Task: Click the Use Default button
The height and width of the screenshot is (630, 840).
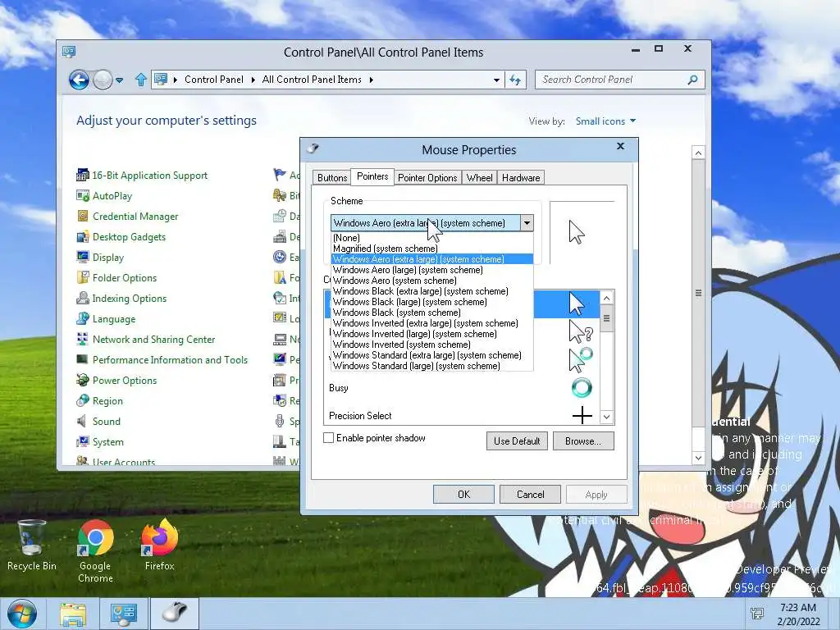Action: point(517,441)
